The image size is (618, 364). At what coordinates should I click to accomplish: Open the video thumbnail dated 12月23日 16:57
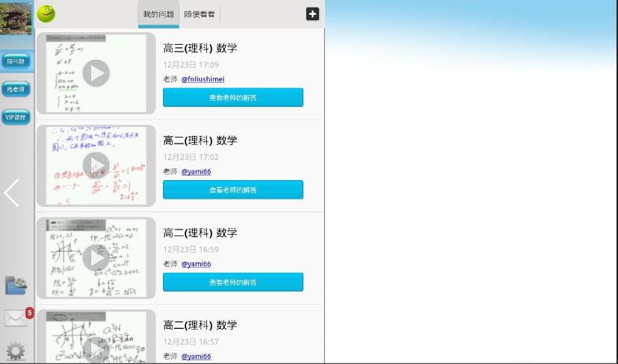click(96, 337)
